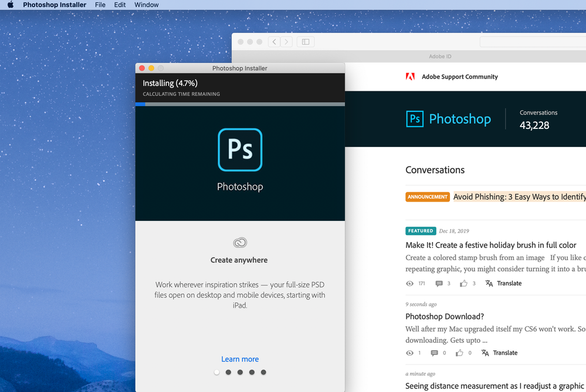Open the Seeing distance measurement post
Viewport: 586px width, 392px height.
pos(496,386)
